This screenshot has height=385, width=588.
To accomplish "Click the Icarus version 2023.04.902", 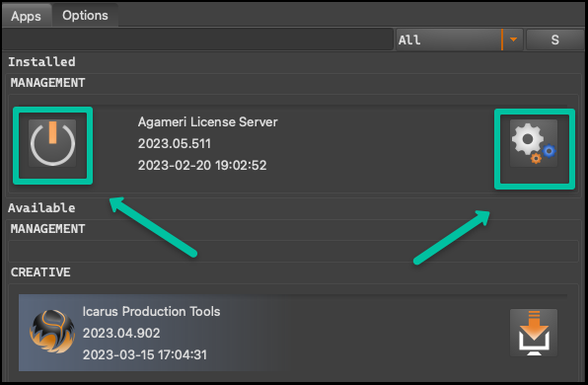I will tap(121, 334).
